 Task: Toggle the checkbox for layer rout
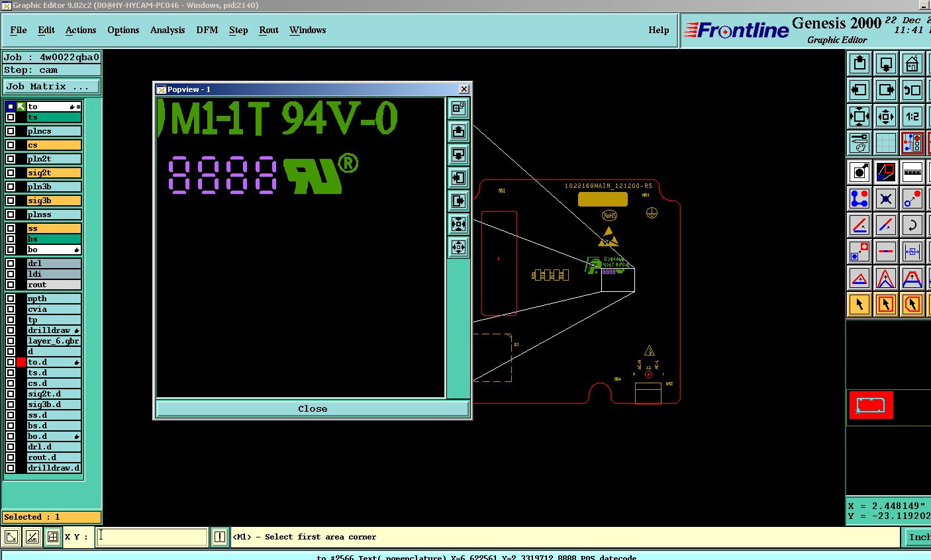pyautogui.click(x=11, y=285)
